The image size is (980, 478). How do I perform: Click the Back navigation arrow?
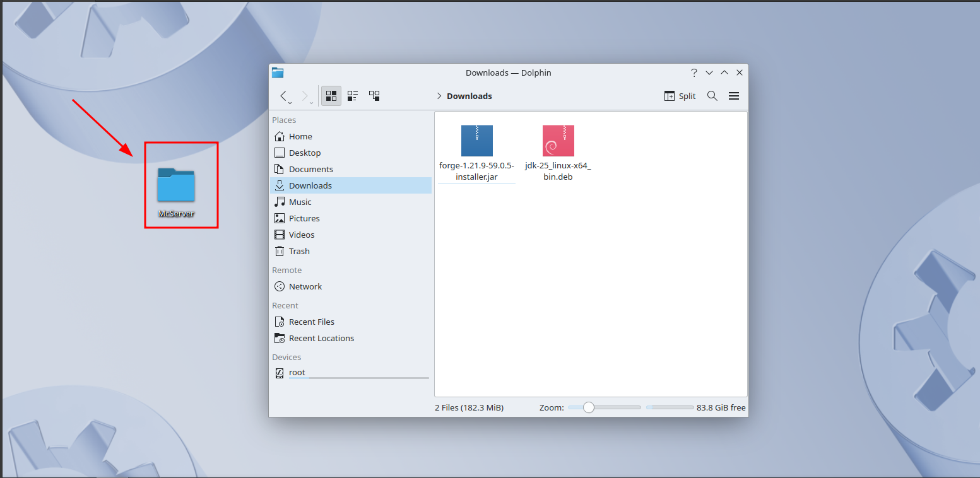coord(284,96)
